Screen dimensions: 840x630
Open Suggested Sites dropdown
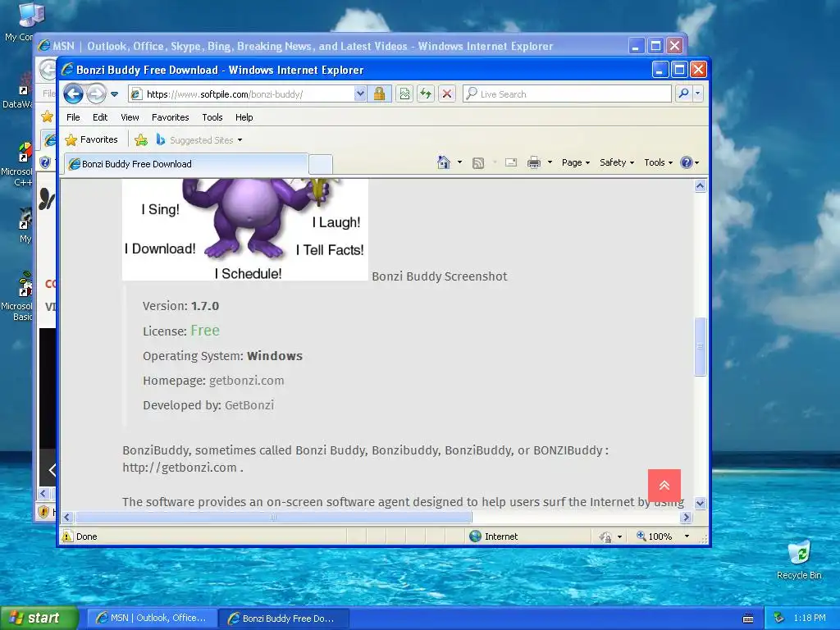[x=199, y=139]
